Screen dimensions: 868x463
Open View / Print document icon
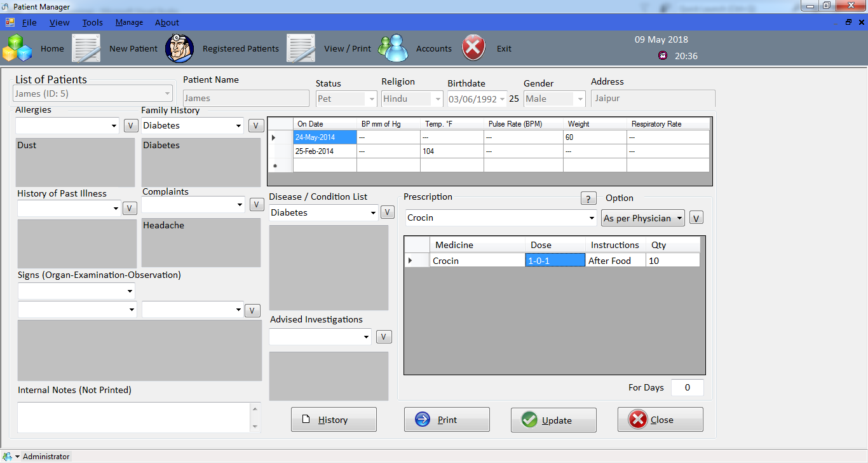pos(301,48)
